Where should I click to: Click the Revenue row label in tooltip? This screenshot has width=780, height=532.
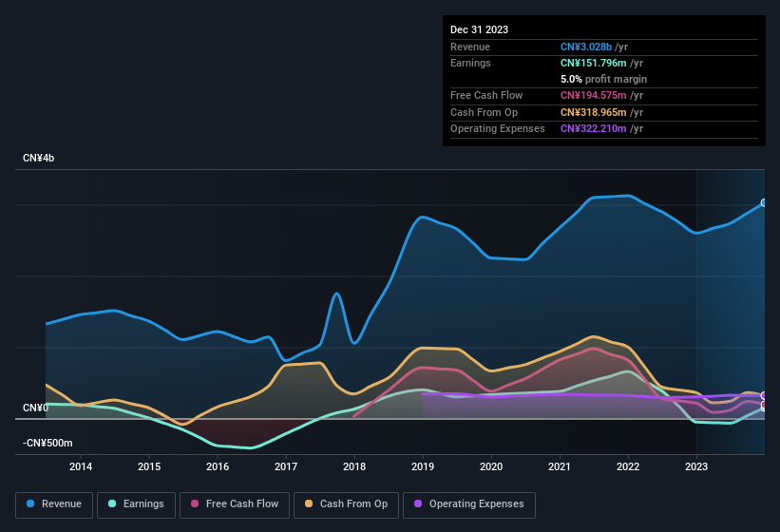pos(470,47)
